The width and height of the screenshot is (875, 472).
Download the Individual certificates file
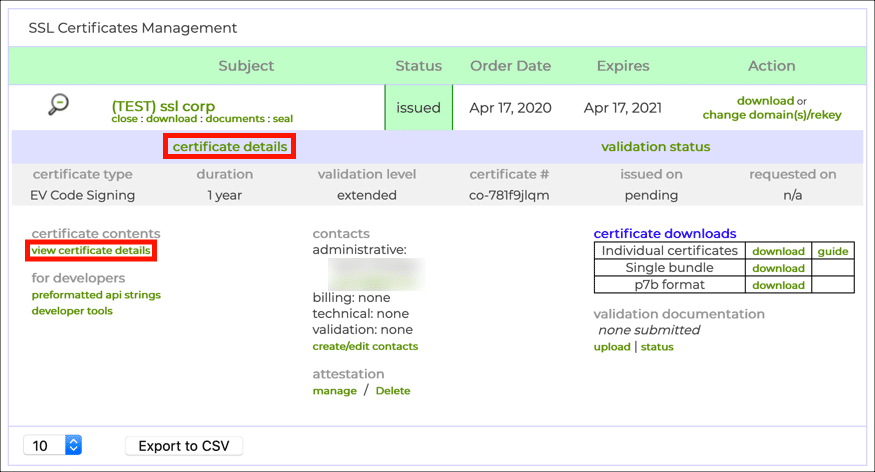(778, 251)
